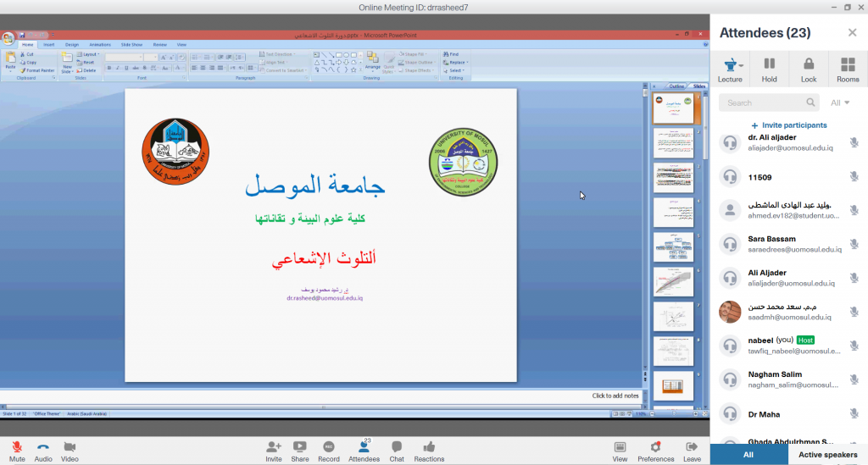Click the attendee Search field

768,102
